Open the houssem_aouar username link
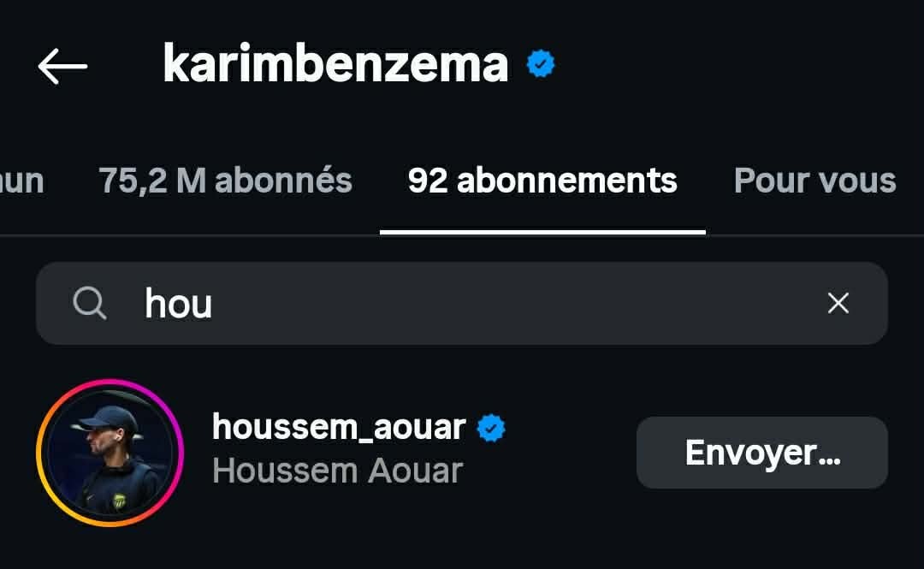Image resolution: width=924 pixels, height=569 pixels. (339, 426)
